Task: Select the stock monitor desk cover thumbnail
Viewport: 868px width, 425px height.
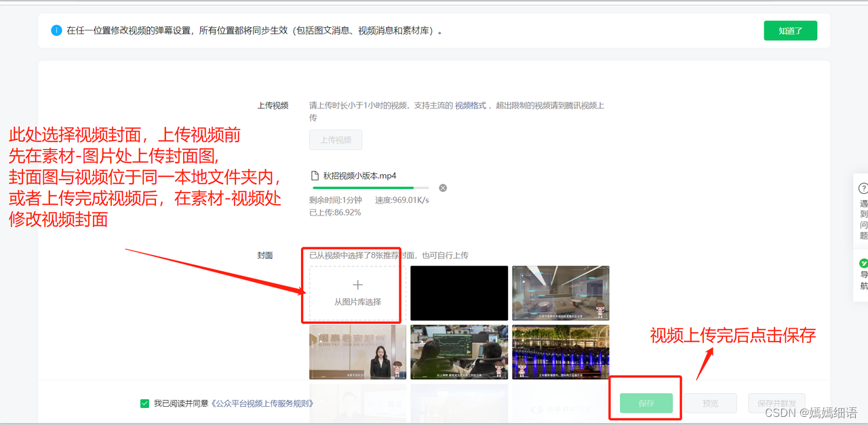Action: (459, 352)
